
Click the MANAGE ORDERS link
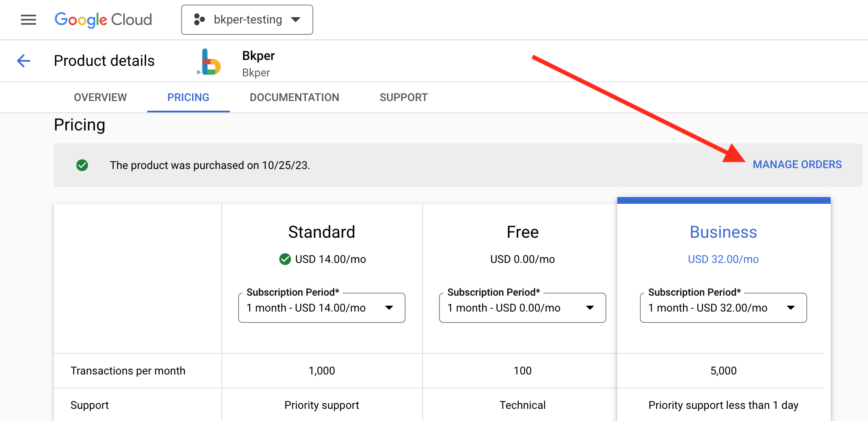point(797,164)
